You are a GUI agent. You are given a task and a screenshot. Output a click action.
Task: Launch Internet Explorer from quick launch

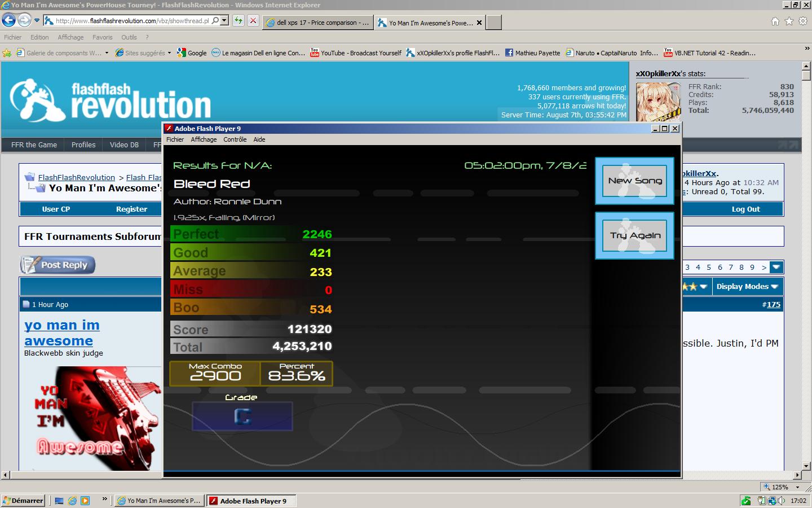click(x=72, y=501)
